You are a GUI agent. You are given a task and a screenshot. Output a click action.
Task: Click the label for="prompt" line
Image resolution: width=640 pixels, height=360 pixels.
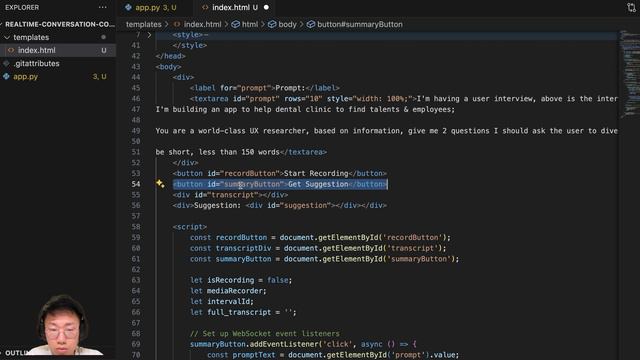(x=264, y=88)
